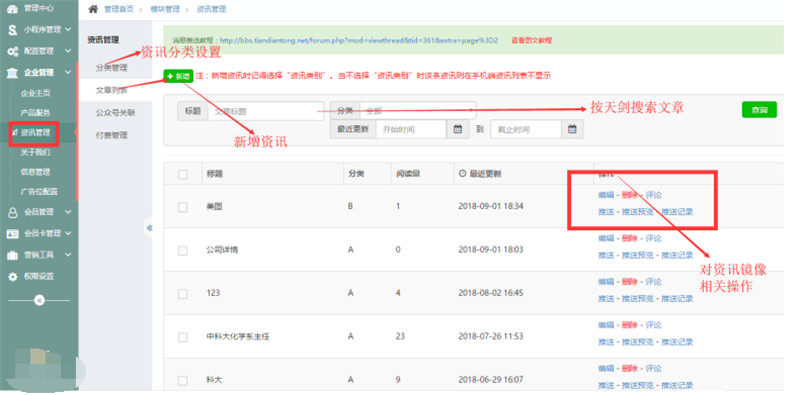Check the checkbox for row 公司详情
This screenshot has height=395, width=800.
pyautogui.click(x=183, y=250)
